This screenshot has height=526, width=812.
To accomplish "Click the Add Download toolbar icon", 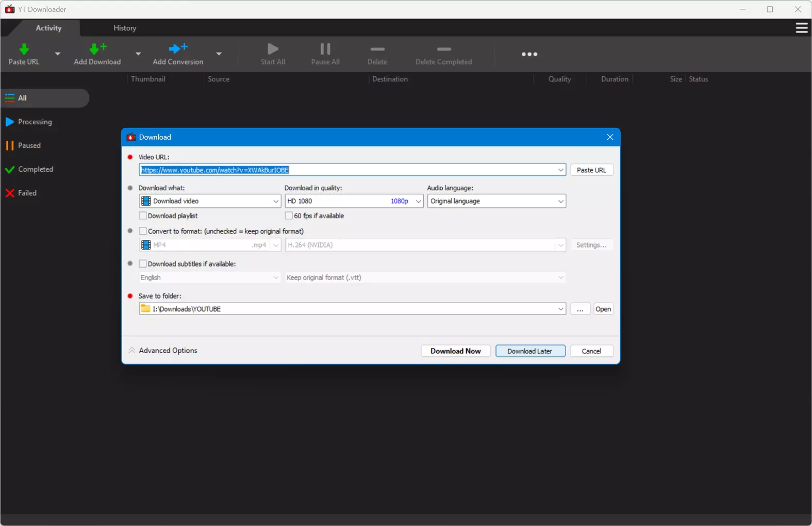I will [97, 49].
